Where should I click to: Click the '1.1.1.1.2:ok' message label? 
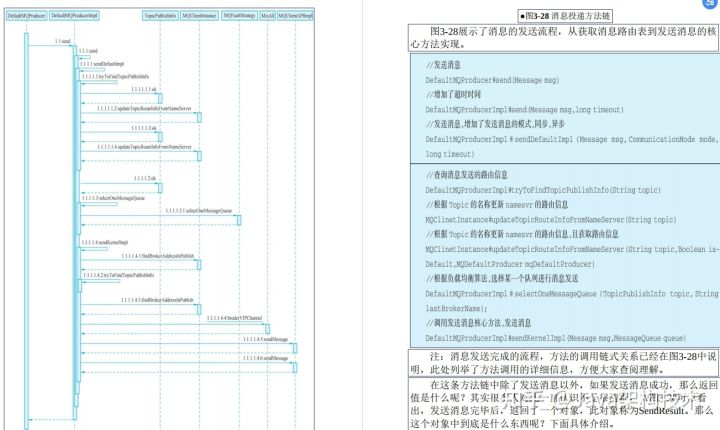145,178
